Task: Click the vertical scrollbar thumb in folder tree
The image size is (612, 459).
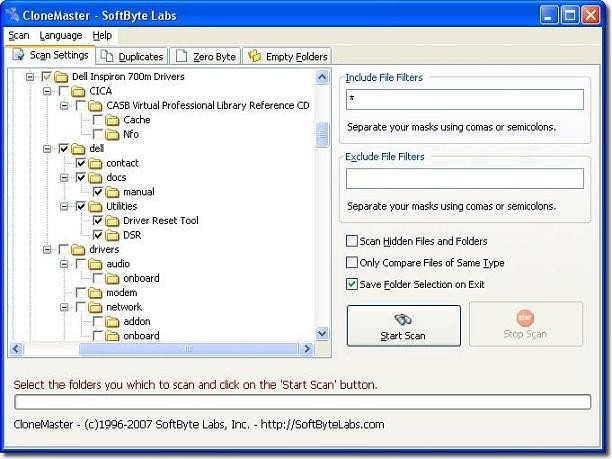Action: [x=322, y=135]
